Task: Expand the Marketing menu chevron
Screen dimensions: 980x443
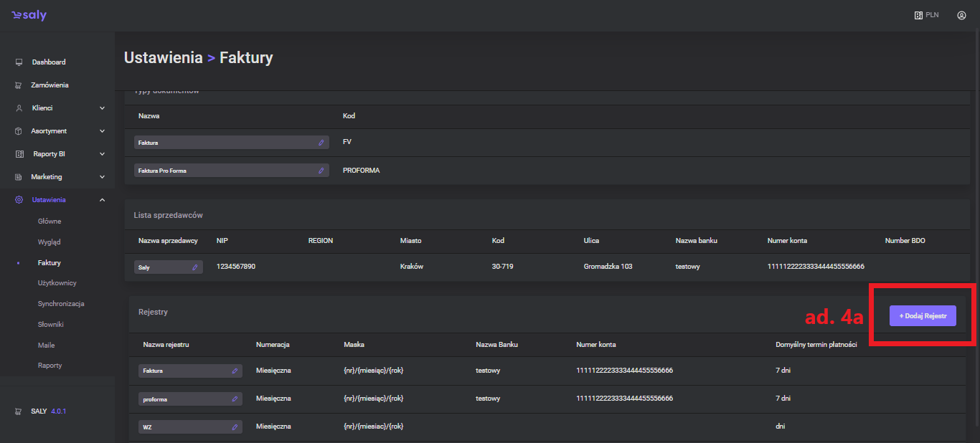Action: click(102, 177)
